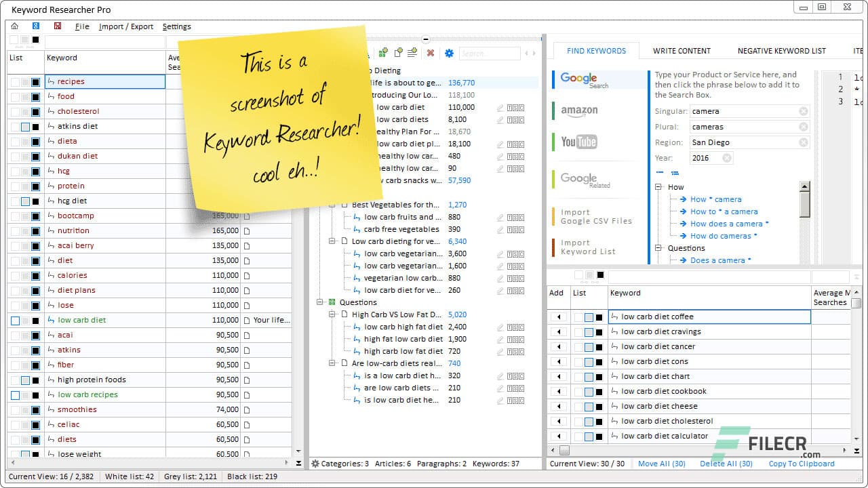
Task: Click the blue gear settings icon above the keyword tree
Action: pyautogui.click(x=449, y=53)
